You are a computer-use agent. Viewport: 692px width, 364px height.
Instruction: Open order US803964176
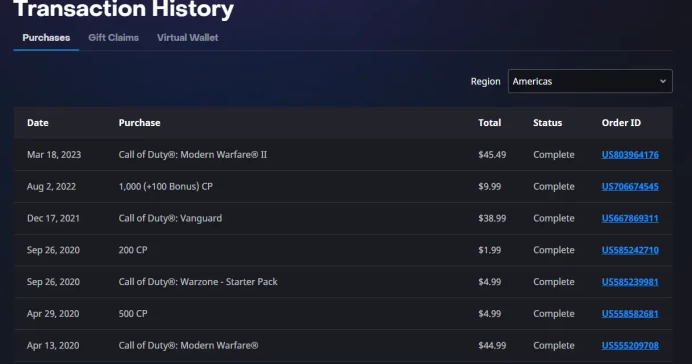630,155
